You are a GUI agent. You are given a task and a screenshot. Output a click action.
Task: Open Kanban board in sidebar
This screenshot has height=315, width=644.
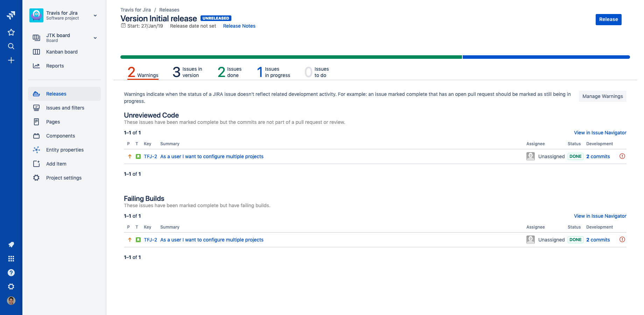click(x=64, y=52)
